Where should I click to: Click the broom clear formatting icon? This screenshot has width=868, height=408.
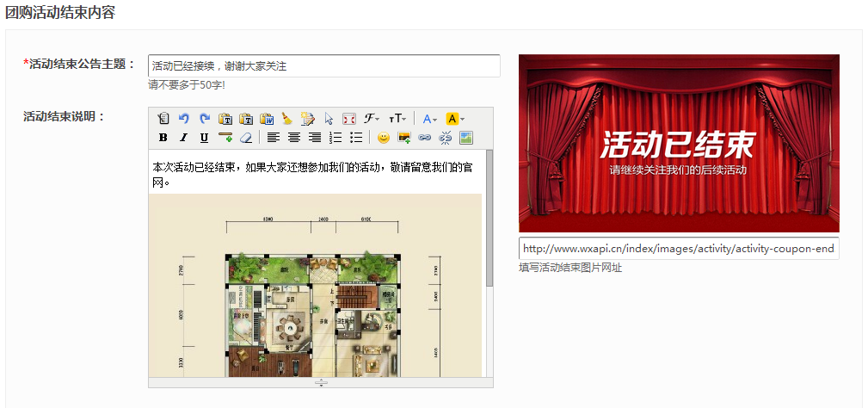pos(287,119)
